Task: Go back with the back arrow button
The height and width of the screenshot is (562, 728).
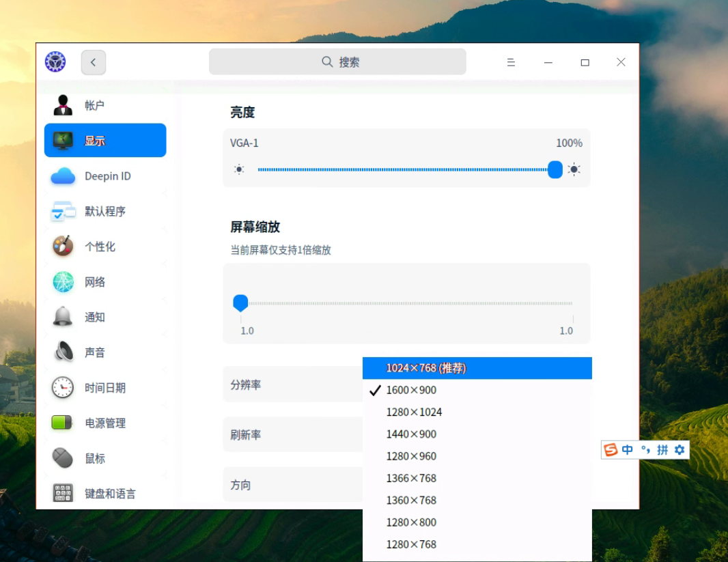Action: [x=94, y=62]
